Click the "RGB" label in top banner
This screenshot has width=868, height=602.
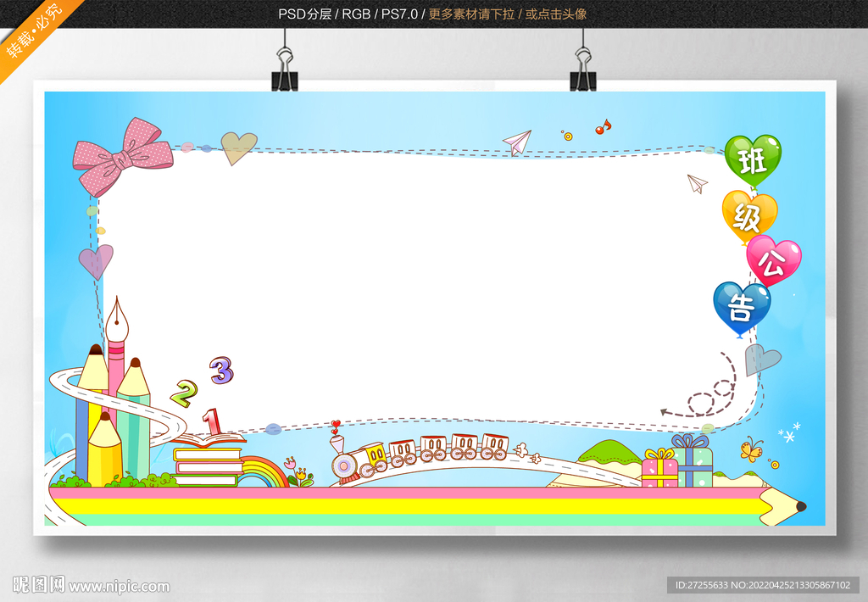click(356, 14)
